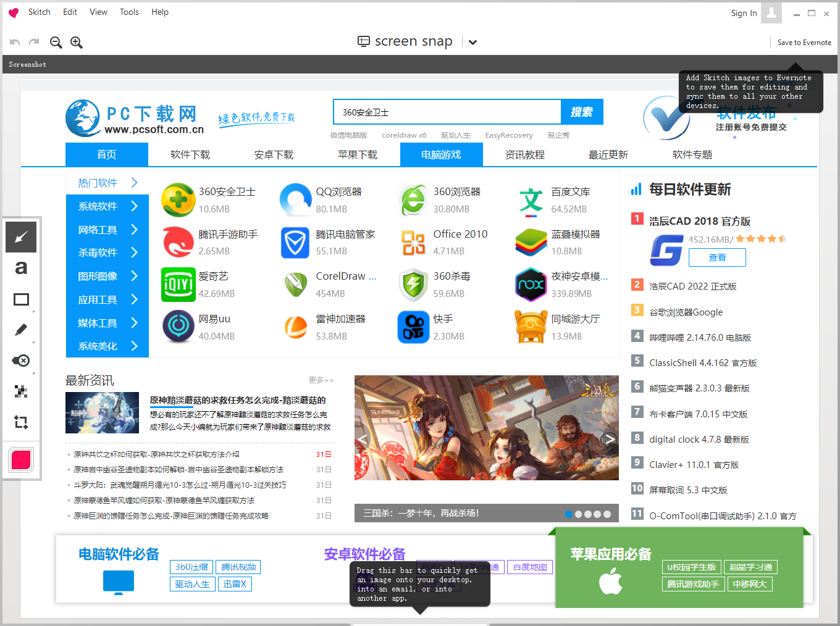Screen dimensions: 840x626
Task: Select the Pixelate blur tool
Action: pos(21,391)
